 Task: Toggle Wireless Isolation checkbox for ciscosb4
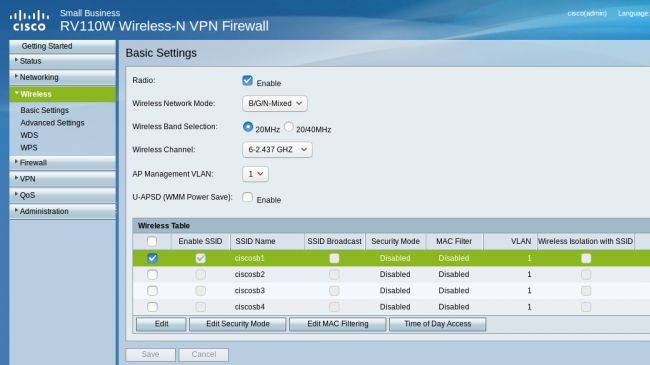point(586,307)
